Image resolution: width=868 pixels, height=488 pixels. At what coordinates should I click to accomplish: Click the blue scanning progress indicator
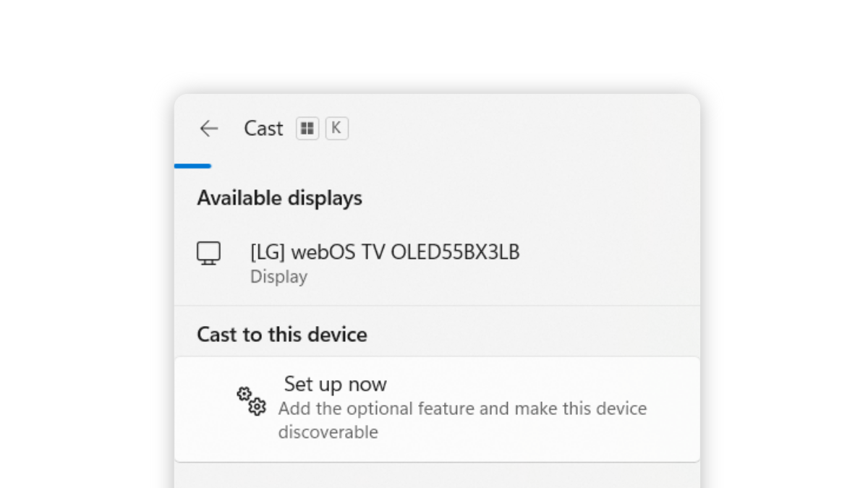[192, 166]
